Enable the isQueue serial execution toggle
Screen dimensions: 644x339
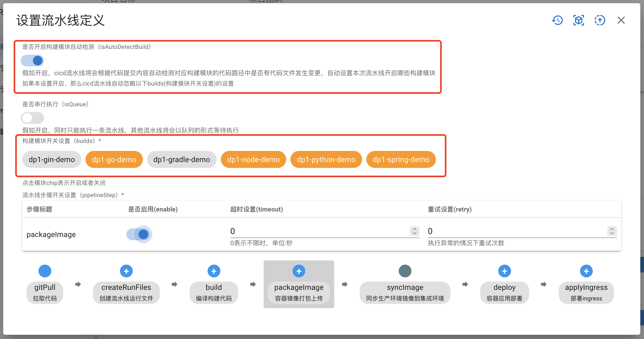(x=32, y=118)
